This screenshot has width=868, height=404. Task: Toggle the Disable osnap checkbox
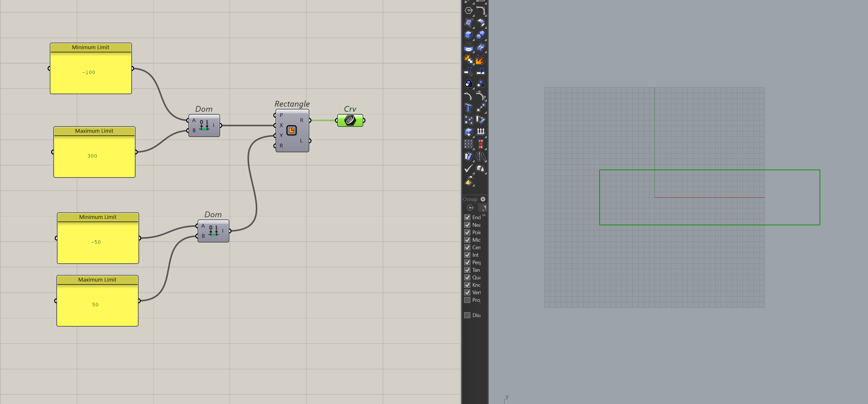(x=467, y=315)
